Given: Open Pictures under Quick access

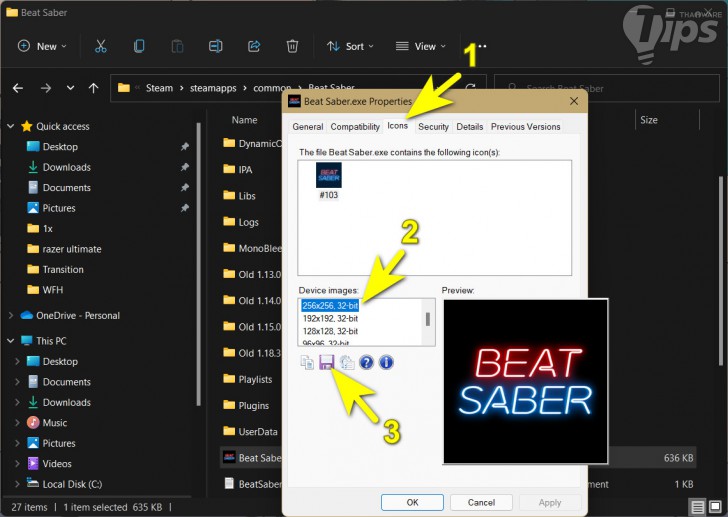Looking at the screenshot, I should click(x=58, y=208).
